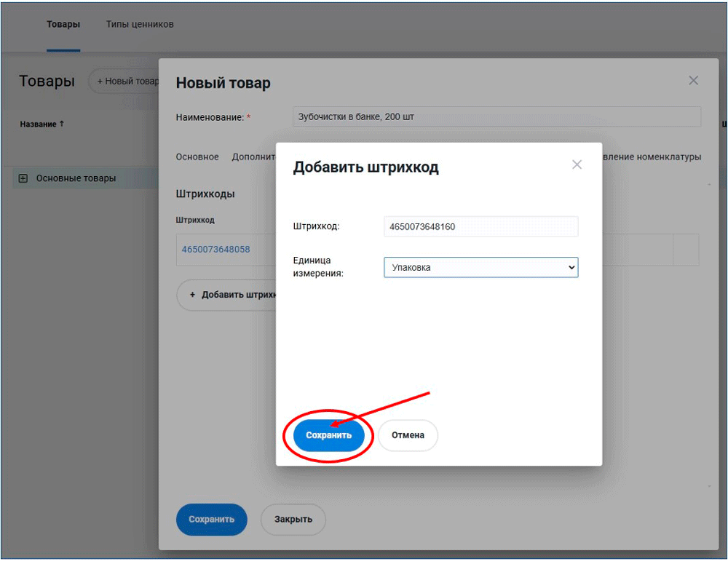Open barcode link 4650073648058
This screenshot has width=728, height=564.
pyautogui.click(x=215, y=250)
